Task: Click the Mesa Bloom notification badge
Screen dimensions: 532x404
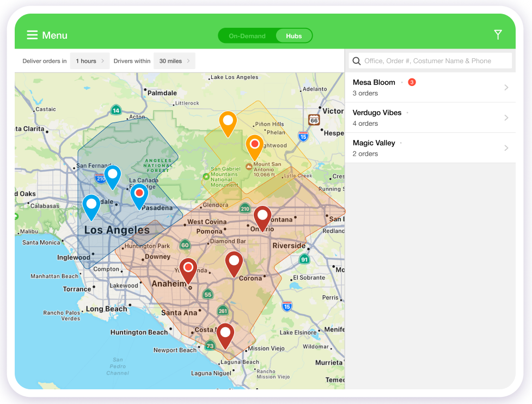Action: [x=412, y=82]
